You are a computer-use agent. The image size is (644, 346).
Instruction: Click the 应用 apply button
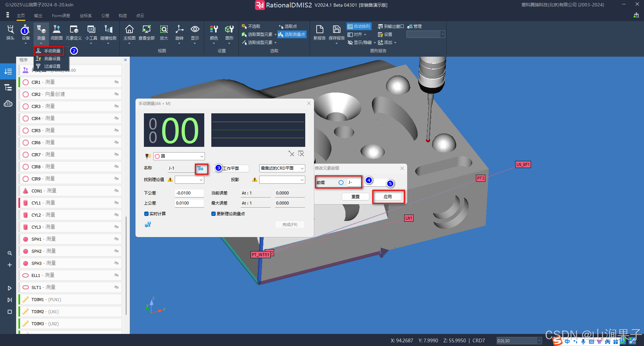pos(388,197)
